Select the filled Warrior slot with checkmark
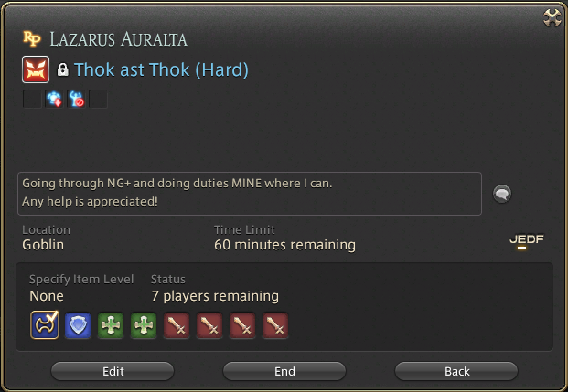This screenshot has width=568, height=392. tap(45, 325)
